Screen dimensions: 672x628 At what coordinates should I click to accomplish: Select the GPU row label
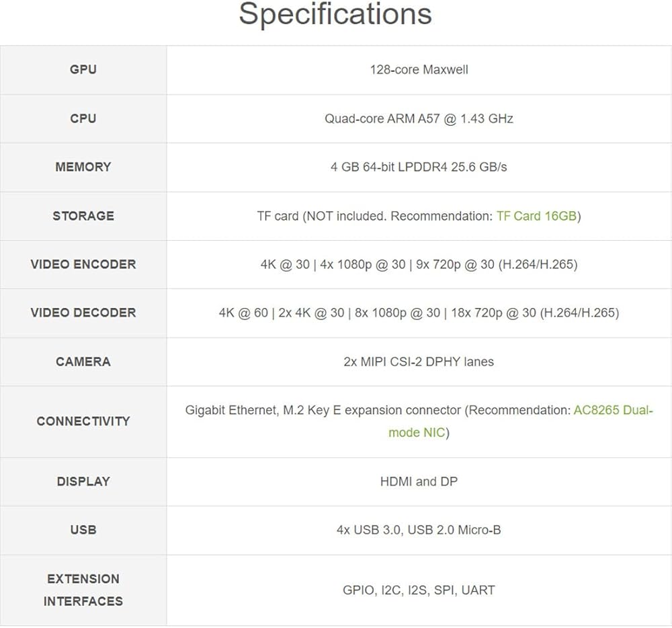(83, 69)
